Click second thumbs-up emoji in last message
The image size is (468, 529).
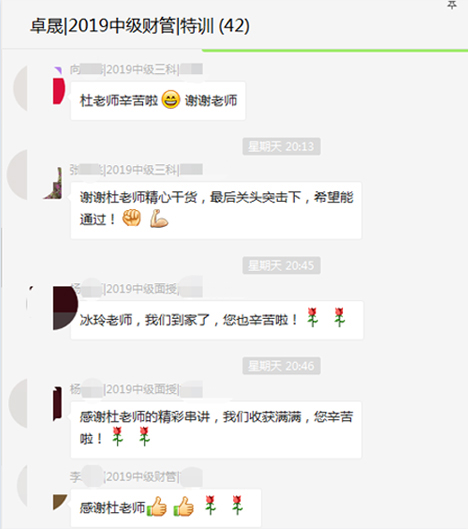coord(184,506)
